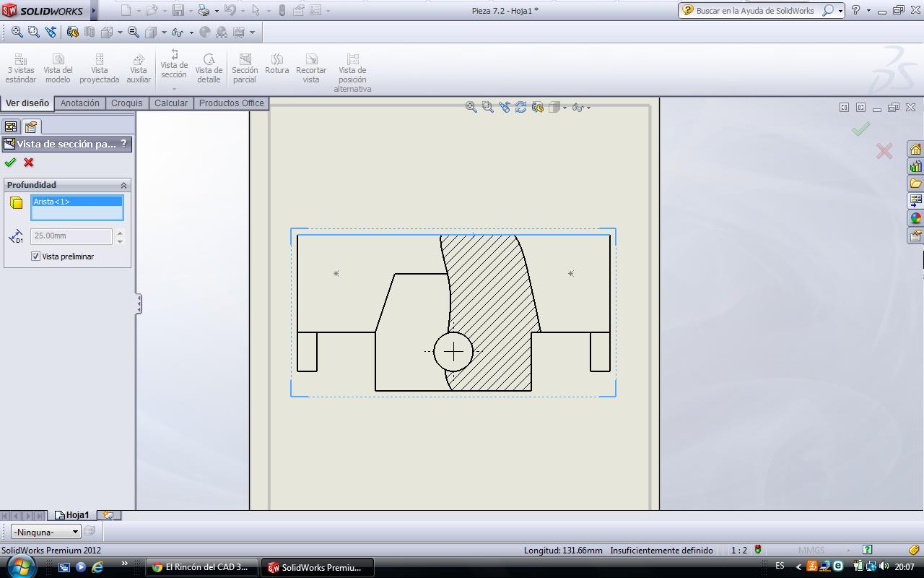
Task: Click the help ? in Vista de sección panel
Action: (123, 144)
